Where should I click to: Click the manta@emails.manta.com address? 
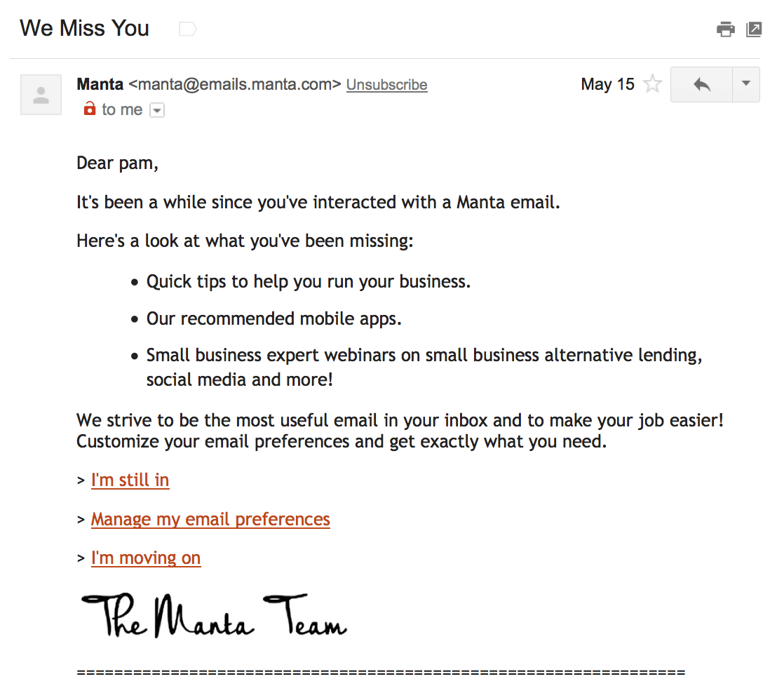point(235,85)
